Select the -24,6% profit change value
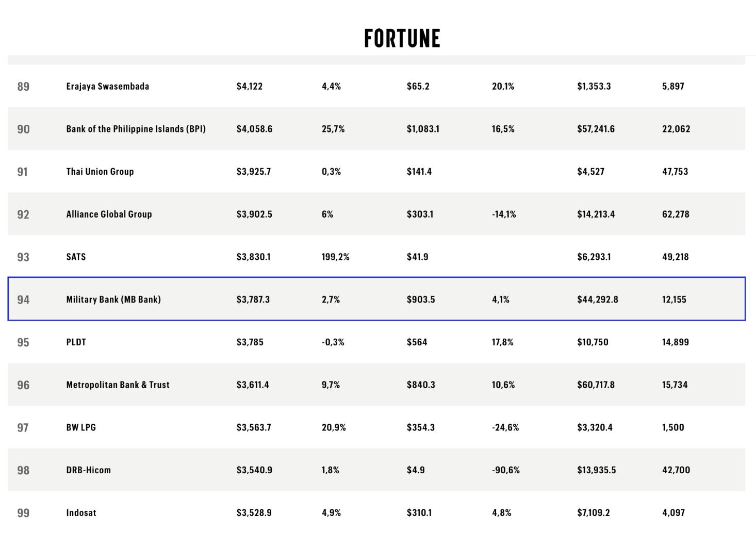This screenshot has height=533, width=756. coord(505,427)
